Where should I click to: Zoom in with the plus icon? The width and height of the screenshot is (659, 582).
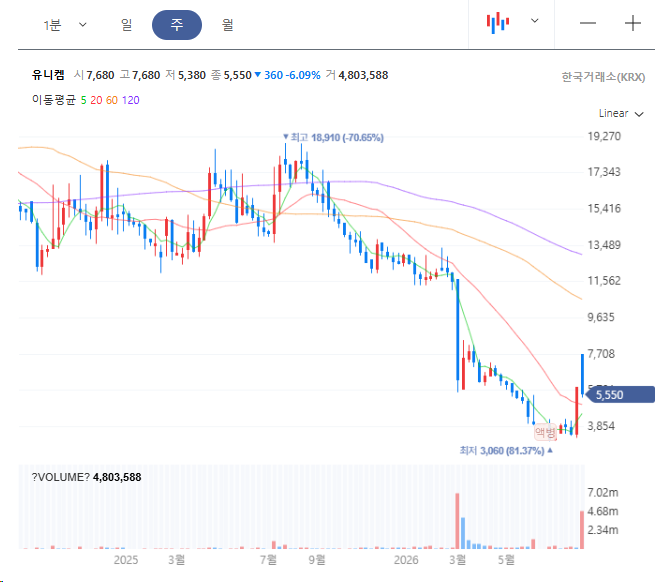coord(633,23)
